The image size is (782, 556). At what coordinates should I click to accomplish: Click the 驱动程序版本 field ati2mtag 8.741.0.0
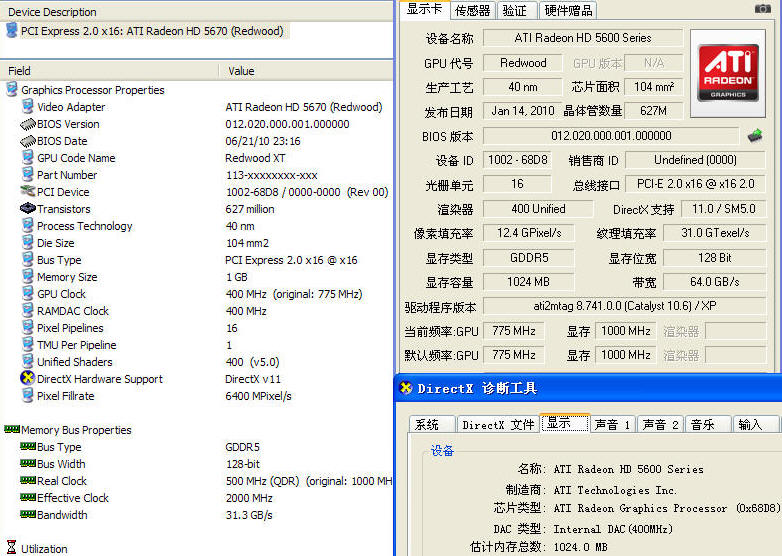pos(624,306)
